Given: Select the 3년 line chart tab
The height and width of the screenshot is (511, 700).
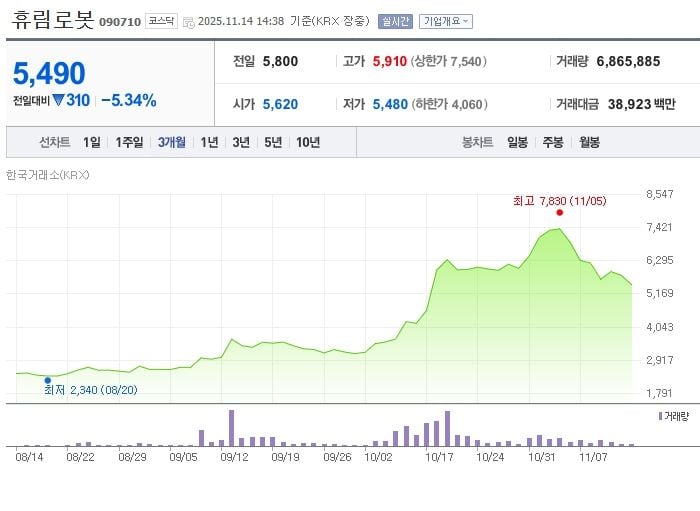Looking at the screenshot, I should (x=241, y=142).
